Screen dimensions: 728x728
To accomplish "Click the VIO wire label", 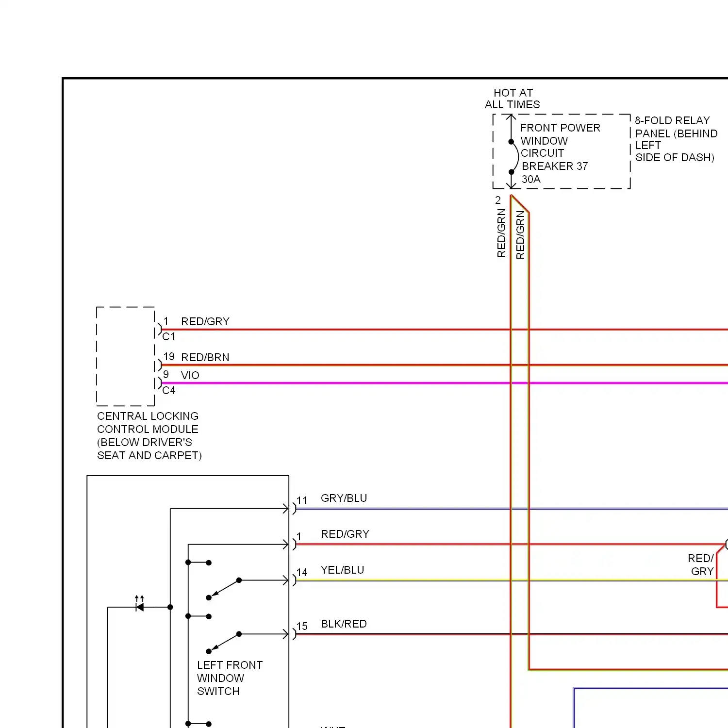I will 190,375.
